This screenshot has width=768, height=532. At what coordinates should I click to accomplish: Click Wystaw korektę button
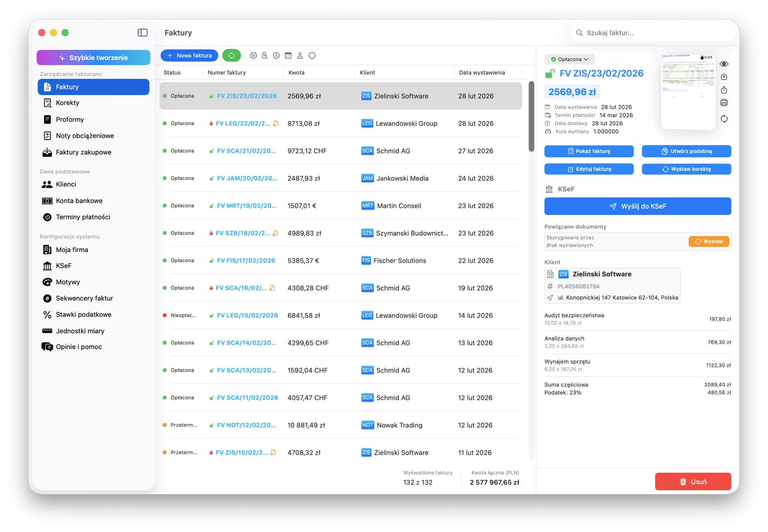tap(686, 169)
